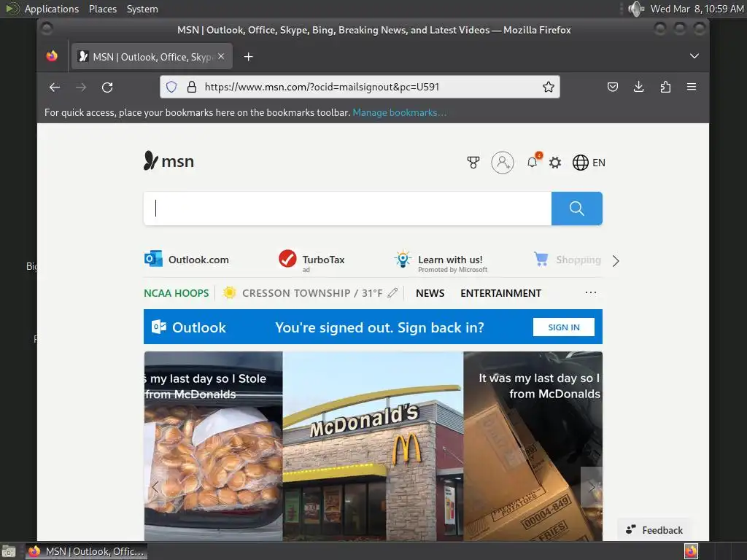The width and height of the screenshot is (747, 560).
Task: Open the Shopping quick link
Action: coord(568,260)
